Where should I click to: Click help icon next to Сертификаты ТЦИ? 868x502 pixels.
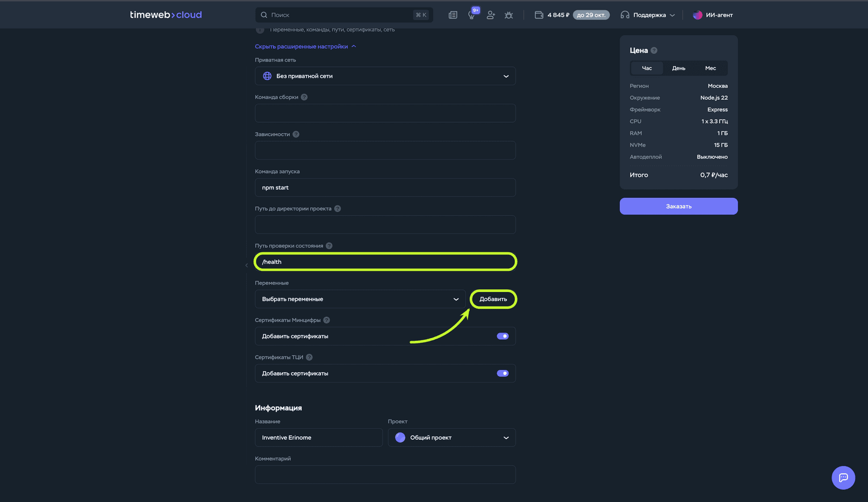(309, 357)
